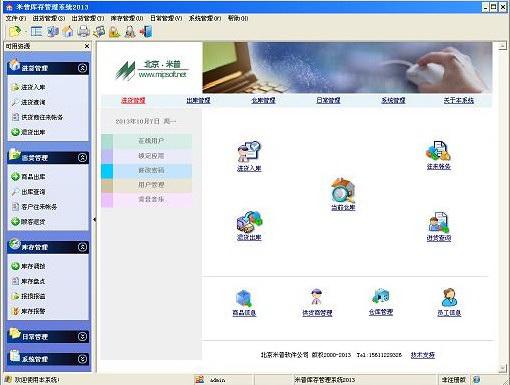
Task: Open the 文件(F) menu
Action: click(x=15, y=18)
